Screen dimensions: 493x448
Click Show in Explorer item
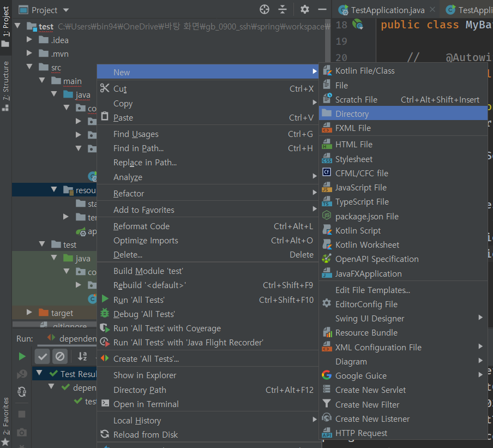[x=208, y=375]
